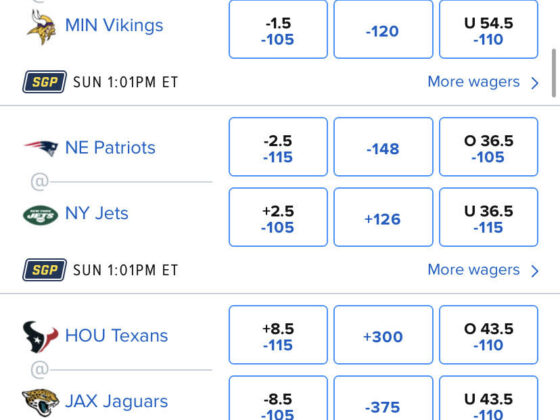Tap the SGP badge under Patriots-Jets game
The width and height of the screenshot is (560, 420).
45,270
